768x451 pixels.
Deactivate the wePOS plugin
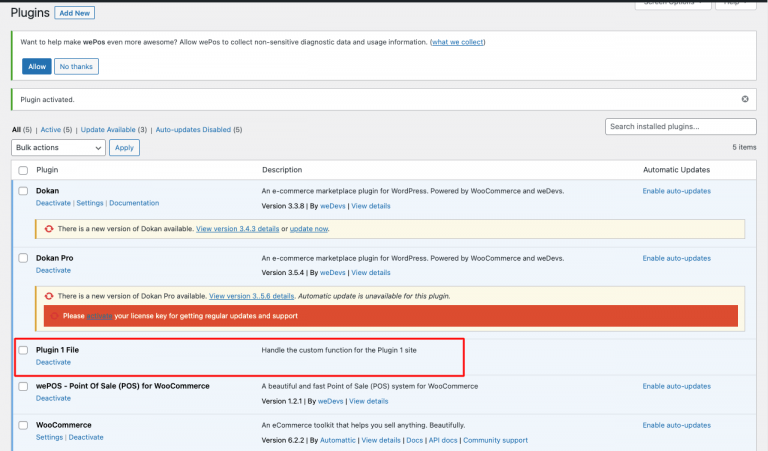tap(53, 399)
